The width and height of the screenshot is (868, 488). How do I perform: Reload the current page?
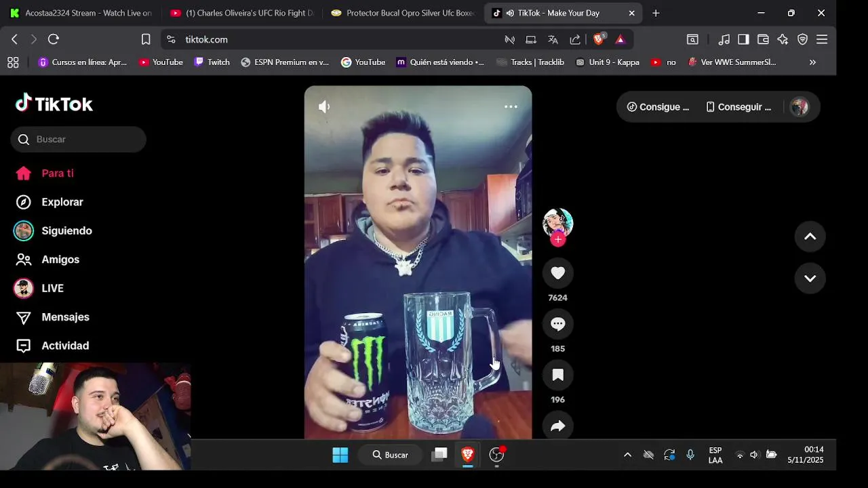(54, 39)
